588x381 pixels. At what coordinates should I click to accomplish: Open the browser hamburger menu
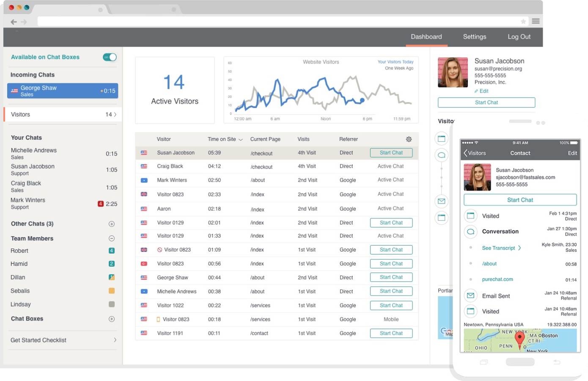(536, 21)
